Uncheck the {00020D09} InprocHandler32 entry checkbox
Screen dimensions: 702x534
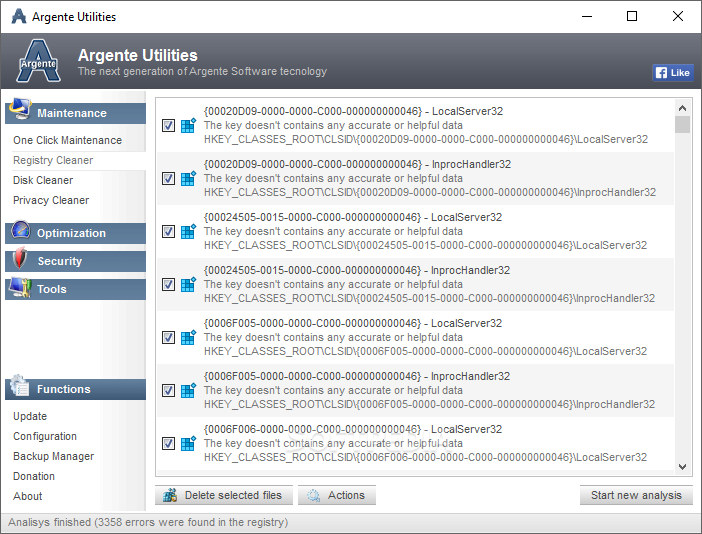pyautogui.click(x=168, y=179)
